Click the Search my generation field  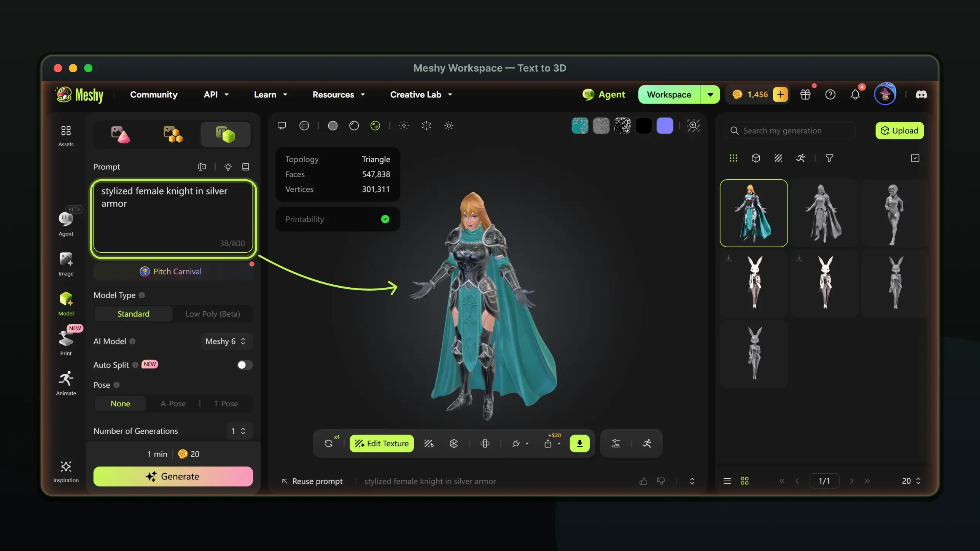[790, 131]
